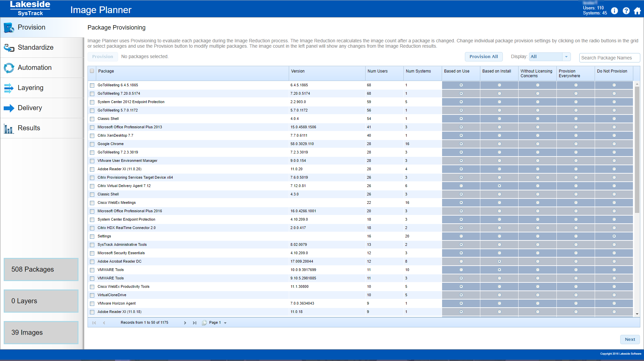Open the Standardize section
This screenshot has height=361, width=644.
[42, 48]
